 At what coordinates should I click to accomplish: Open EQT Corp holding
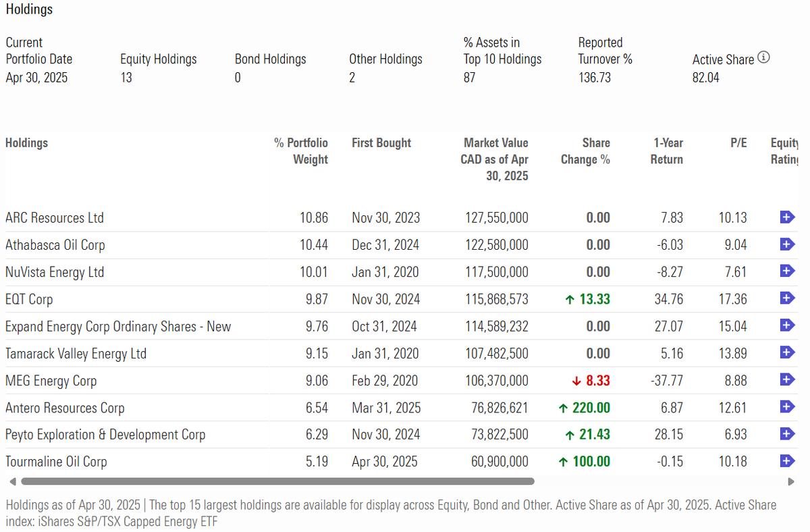click(29, 299)
